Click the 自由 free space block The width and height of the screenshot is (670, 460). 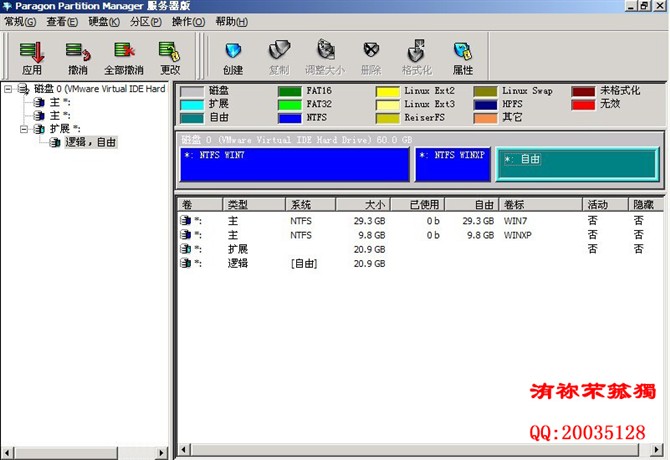click(577, 164)
